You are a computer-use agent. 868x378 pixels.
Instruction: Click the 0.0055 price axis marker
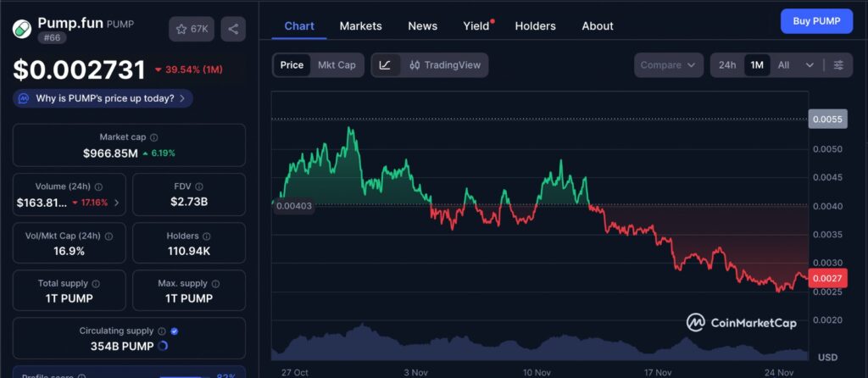pyautogui.click(x=827, y=119)
